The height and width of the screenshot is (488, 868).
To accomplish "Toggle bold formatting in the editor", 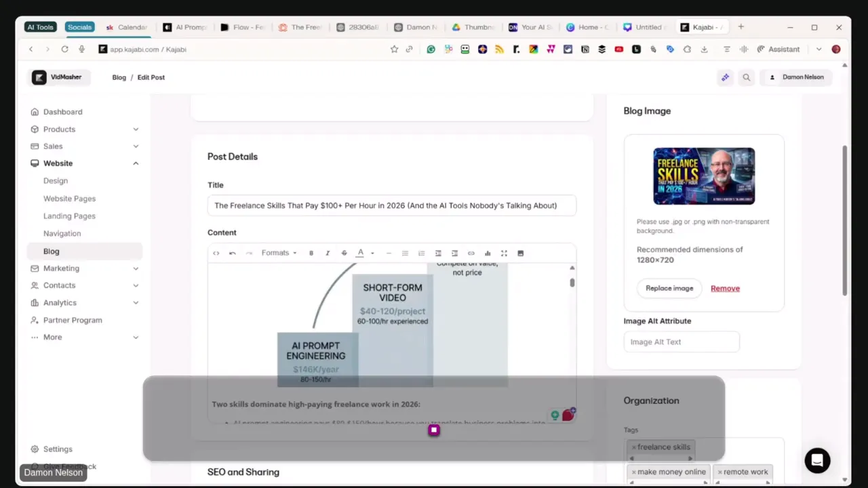I will (311, 253).
